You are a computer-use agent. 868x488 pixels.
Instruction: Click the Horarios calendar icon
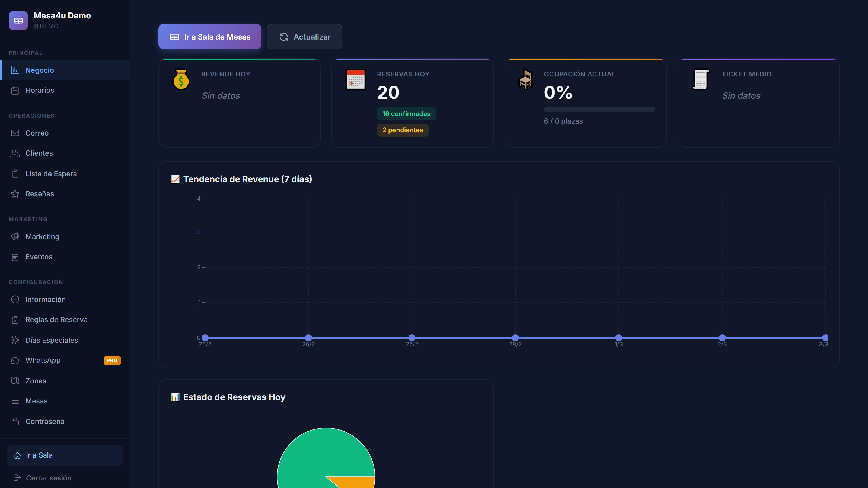(x=15, y=90)
